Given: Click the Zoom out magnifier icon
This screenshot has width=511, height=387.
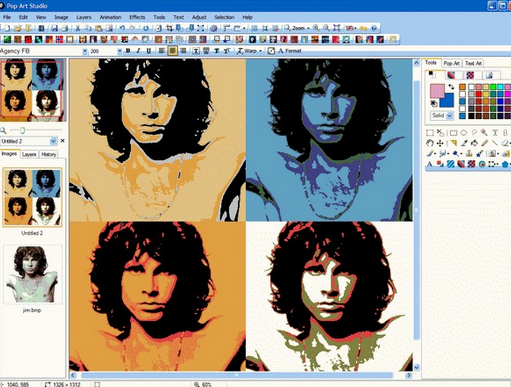Looking at the screenshot, I should point(326,28).
